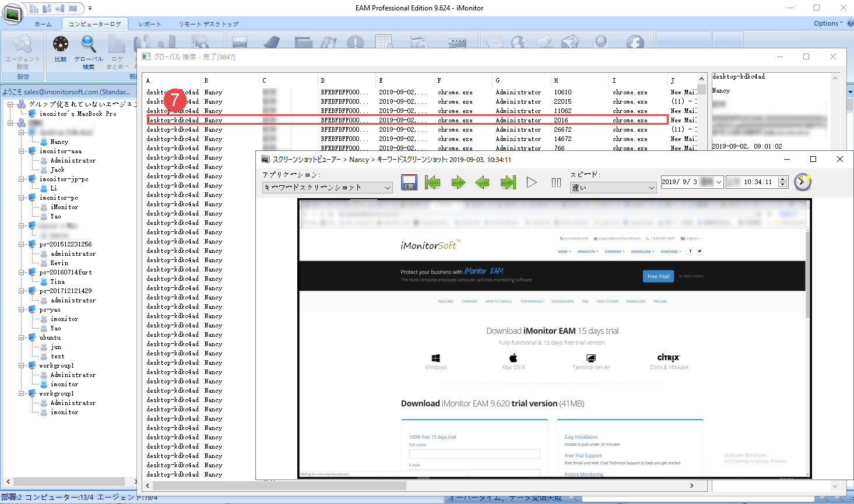
Task: Click the cell showing 22015 in column H
Action: (563, 101)
